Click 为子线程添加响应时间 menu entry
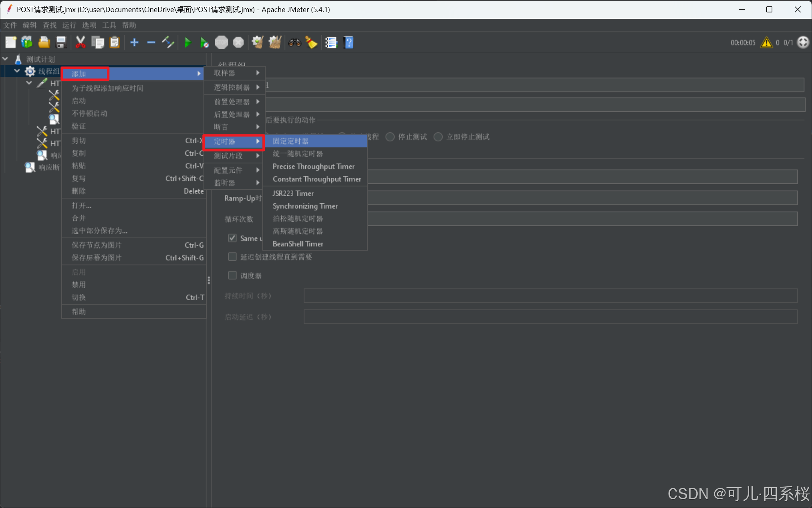812x508 pixels. [x=107, y=88]
